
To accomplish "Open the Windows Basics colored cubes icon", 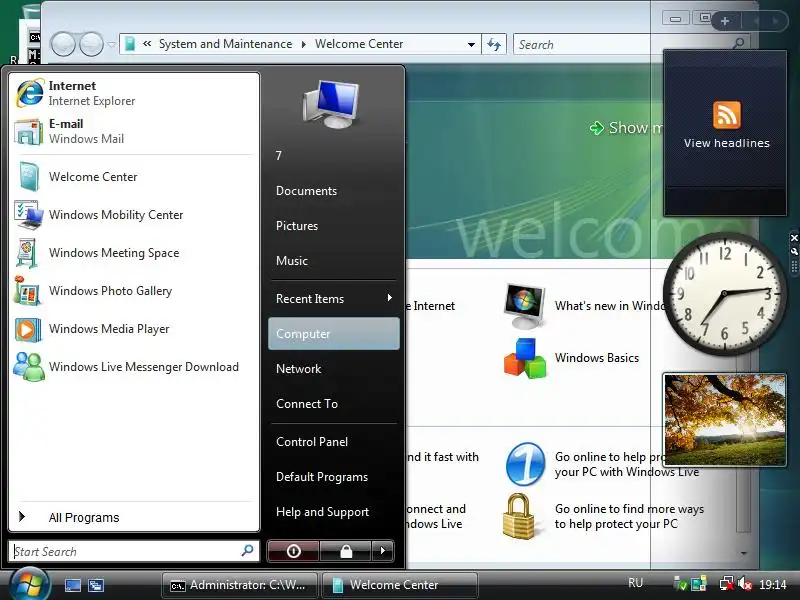I will click(x=524, y=358).
